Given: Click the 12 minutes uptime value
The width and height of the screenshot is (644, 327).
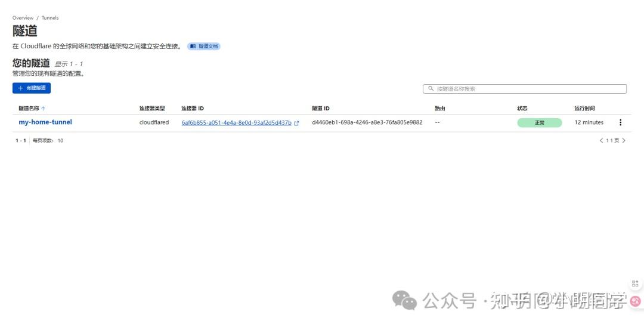Looking at the screenshot, I should 589,122.
